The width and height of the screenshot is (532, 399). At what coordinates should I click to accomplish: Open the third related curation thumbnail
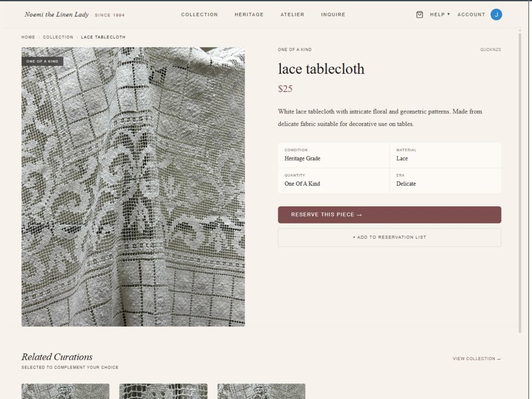(x=261, y=391)
